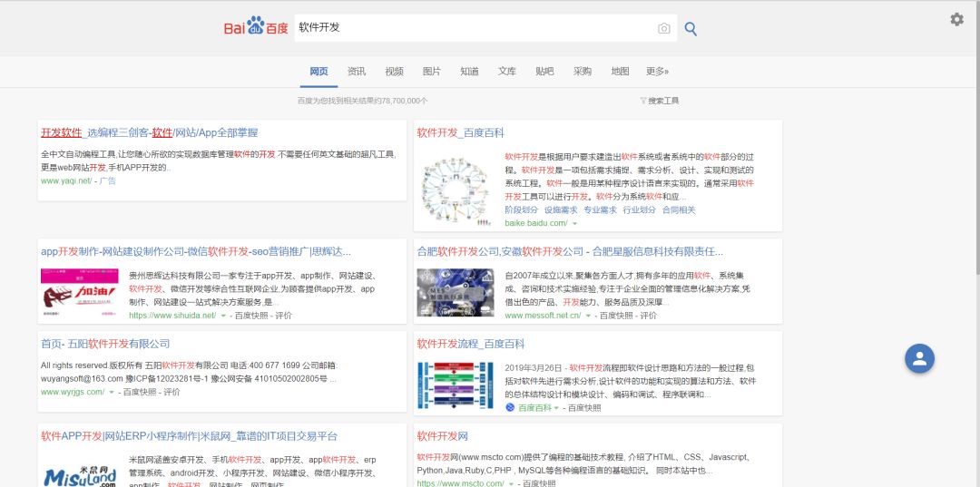Open 百度快照 for wyrjgs result

pos(140,393)
